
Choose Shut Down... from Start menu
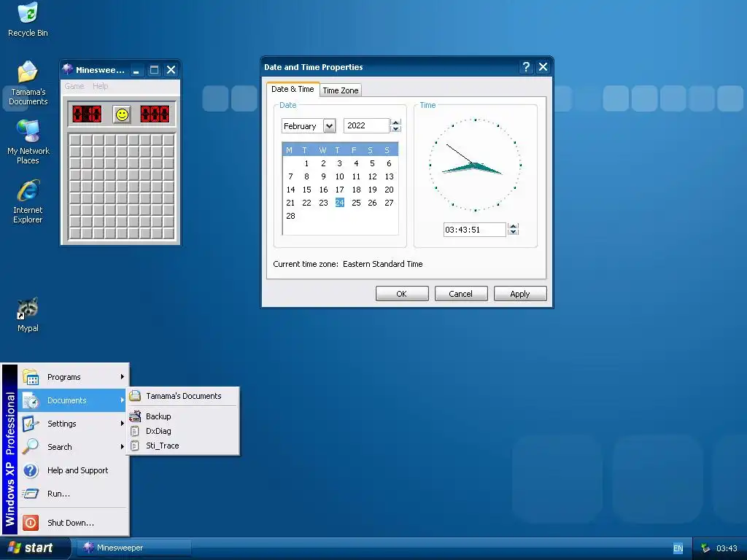point(74,522)
